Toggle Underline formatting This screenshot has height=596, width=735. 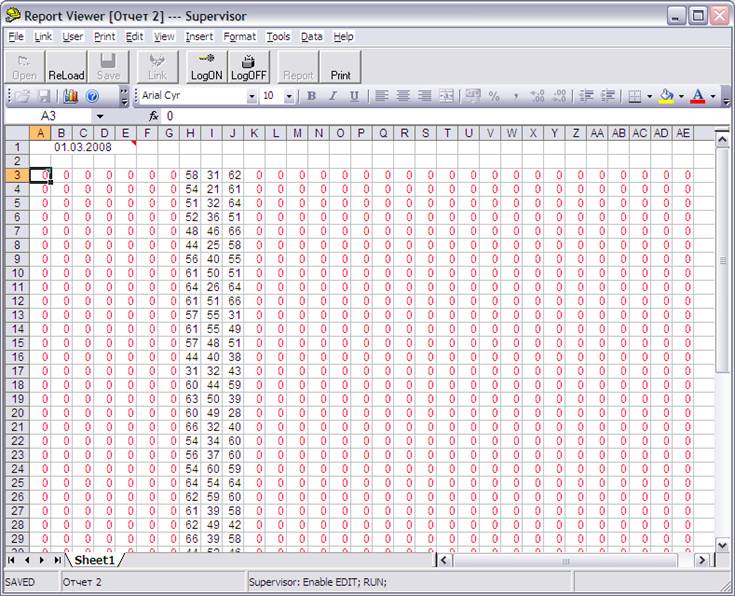(354, 96)
